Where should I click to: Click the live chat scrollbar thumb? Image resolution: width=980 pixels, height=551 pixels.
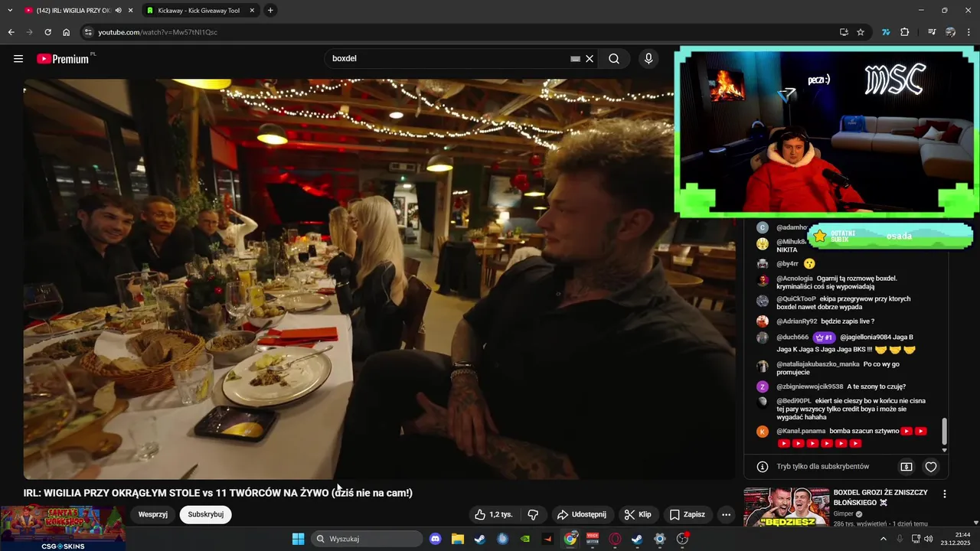point(944,432)
